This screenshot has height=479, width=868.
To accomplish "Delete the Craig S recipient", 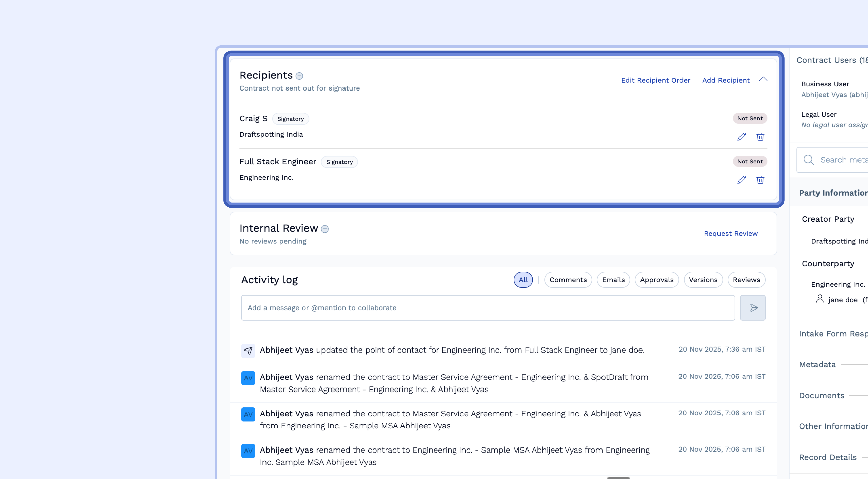I will (x=760, y=137).
